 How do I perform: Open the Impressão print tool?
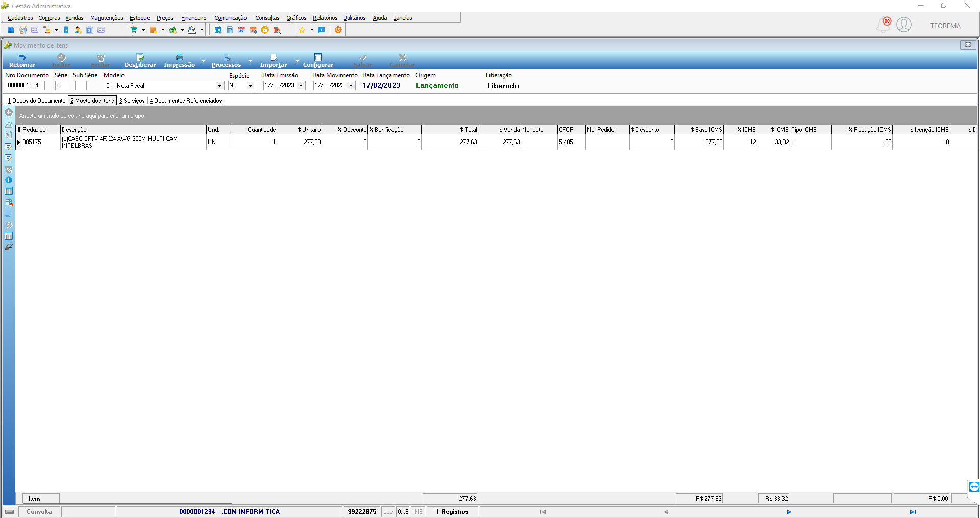coord(179,61)
